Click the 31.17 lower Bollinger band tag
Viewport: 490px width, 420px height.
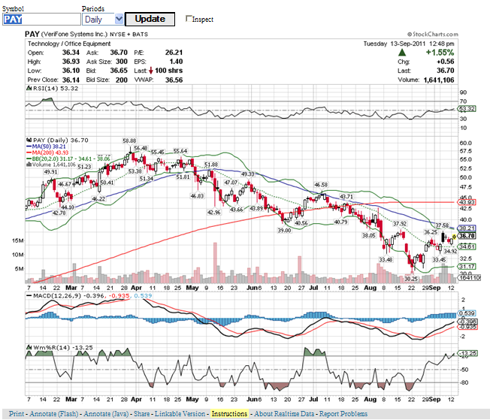(x=467, y=266)
